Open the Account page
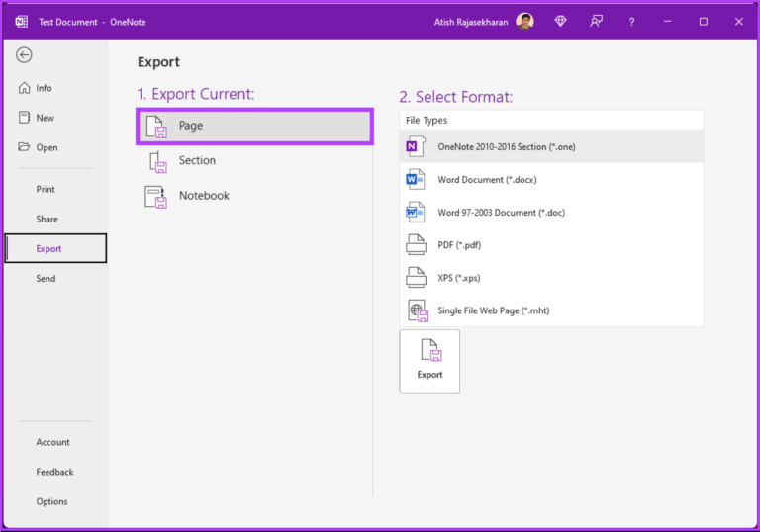760x532 pixels. [x=55, y=442]
